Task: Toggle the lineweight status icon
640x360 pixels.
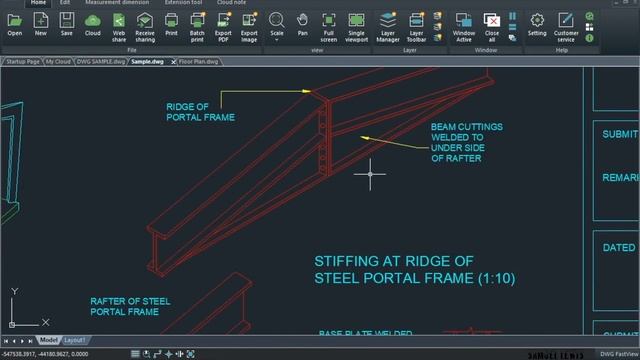Action: [179, 354]
